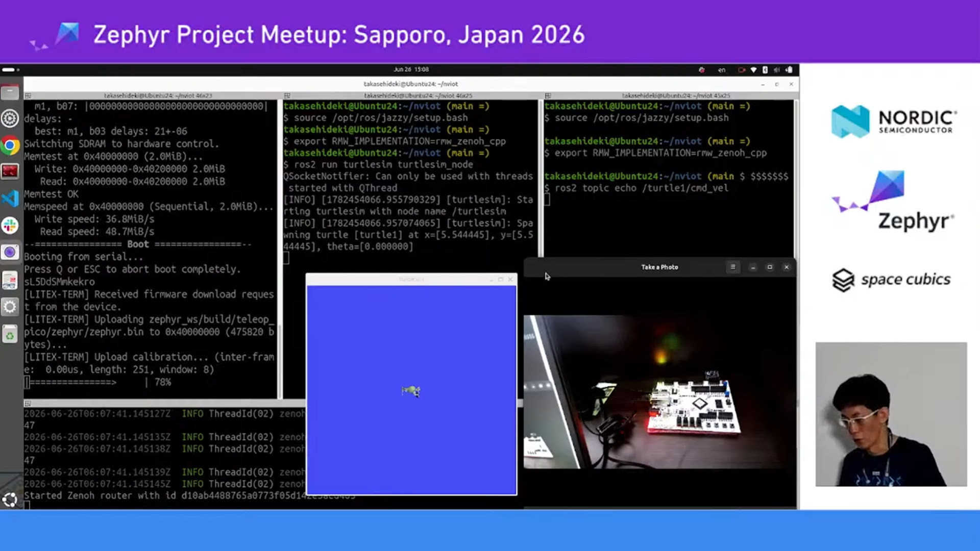Open the grid menu of the middle 46x25 terminal pane
The width and height of the screenshot is (980, 551).
(x=287, y=95)
